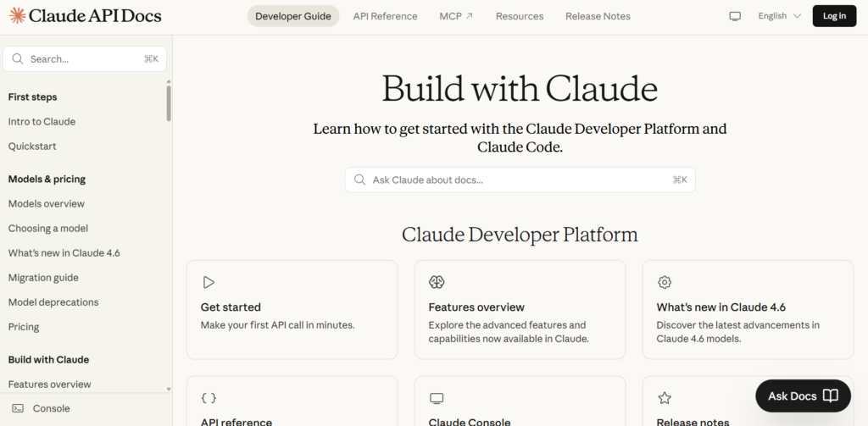The height and width of the screenshot is (426, 868).
Task: Open the Migration guide sidebar link
Action: click(x=43, y=277)
